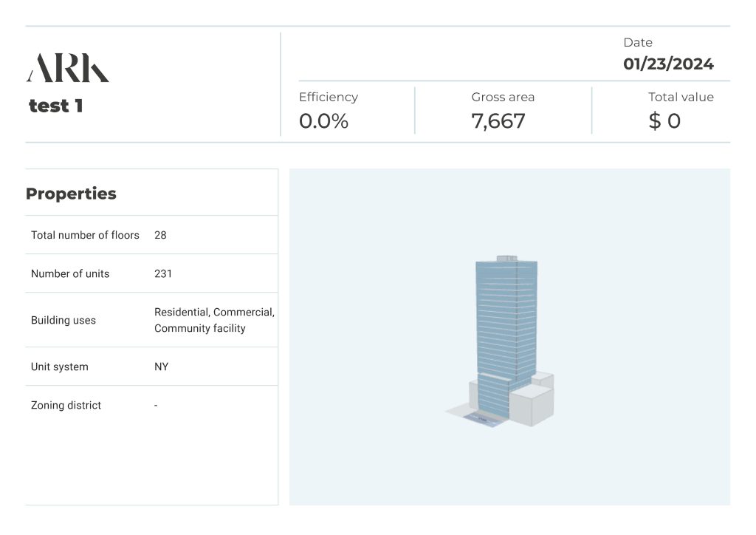The height and width of the screenshot is (535, 756).
Task: Select the 0.0% efficiency value
Action: click(323, 121)
